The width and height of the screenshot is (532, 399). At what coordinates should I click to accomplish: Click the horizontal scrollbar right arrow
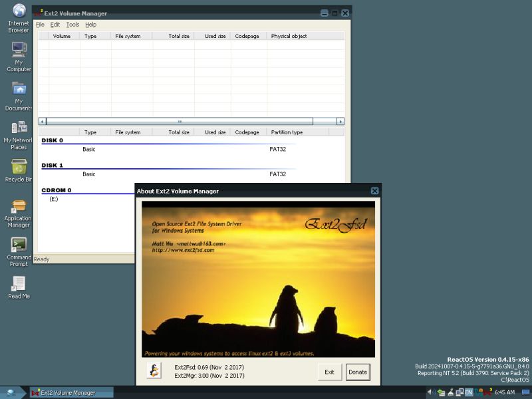tap(340, 122)
